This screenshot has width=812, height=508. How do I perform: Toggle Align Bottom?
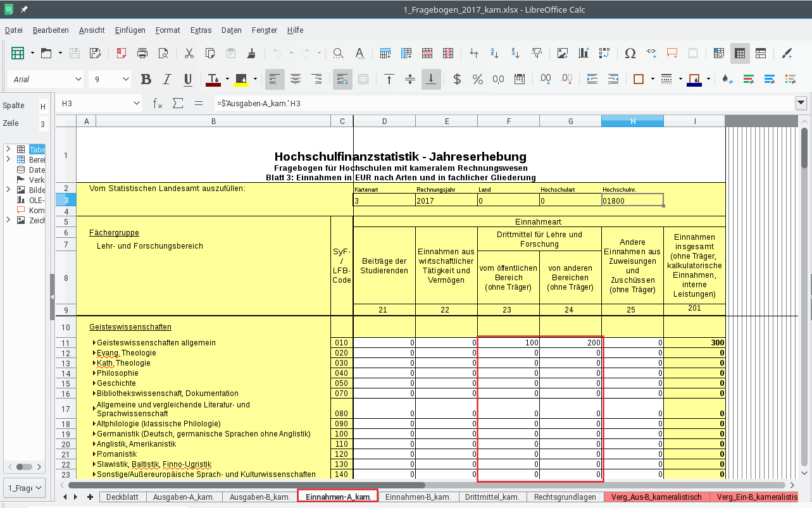431,79
